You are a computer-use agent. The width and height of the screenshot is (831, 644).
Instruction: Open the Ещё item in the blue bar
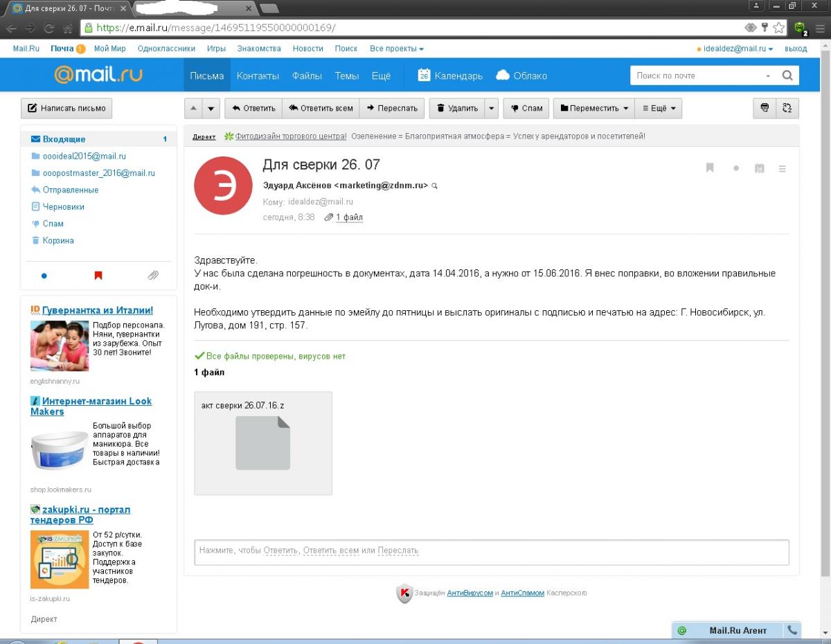381,75
